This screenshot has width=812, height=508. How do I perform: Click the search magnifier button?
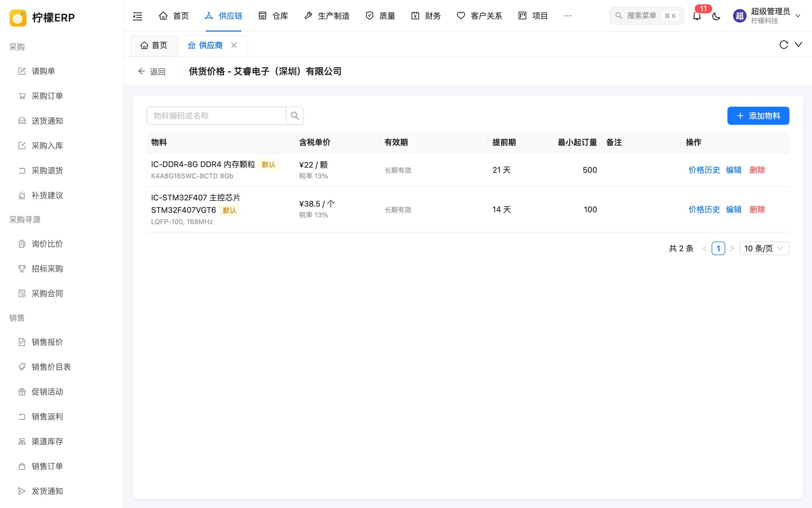pos(295,116)
